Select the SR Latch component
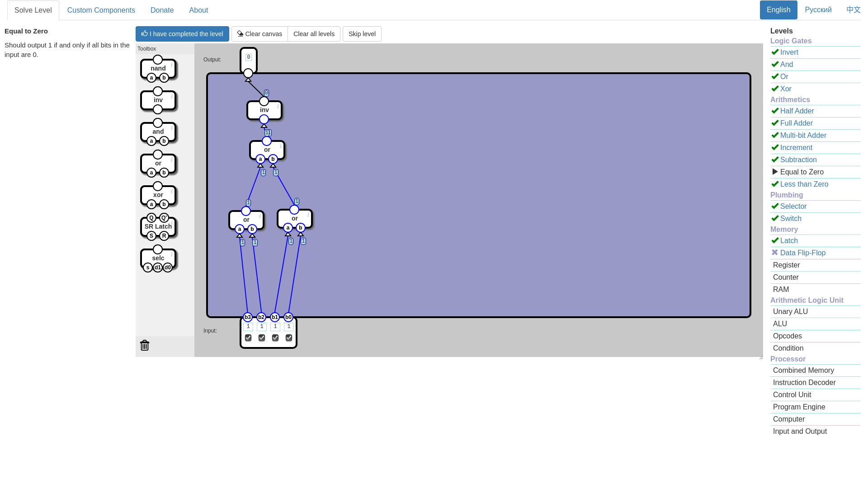Viewport: 868px width, 488px height. coord(158,227)
